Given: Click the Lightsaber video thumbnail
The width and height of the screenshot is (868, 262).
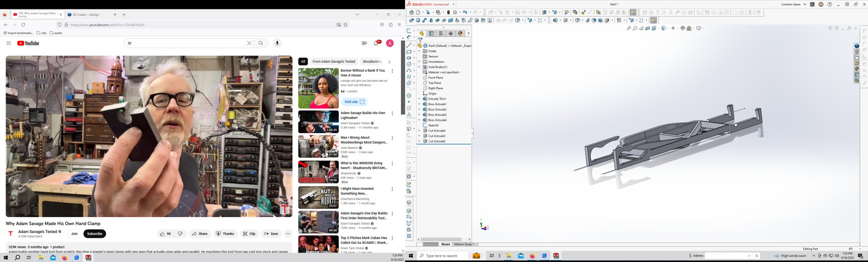Looking at the screenshot, I should click(318, 122).
